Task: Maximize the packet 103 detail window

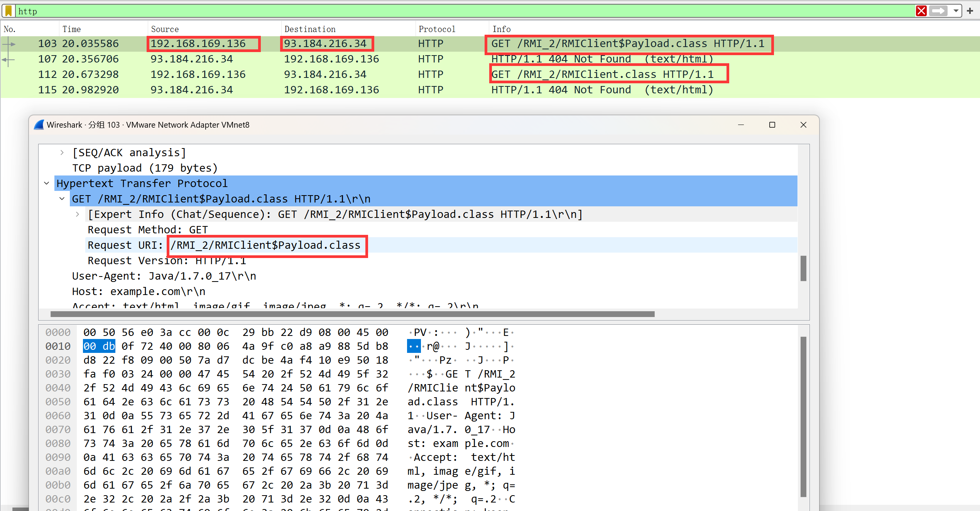Action: 772,125
